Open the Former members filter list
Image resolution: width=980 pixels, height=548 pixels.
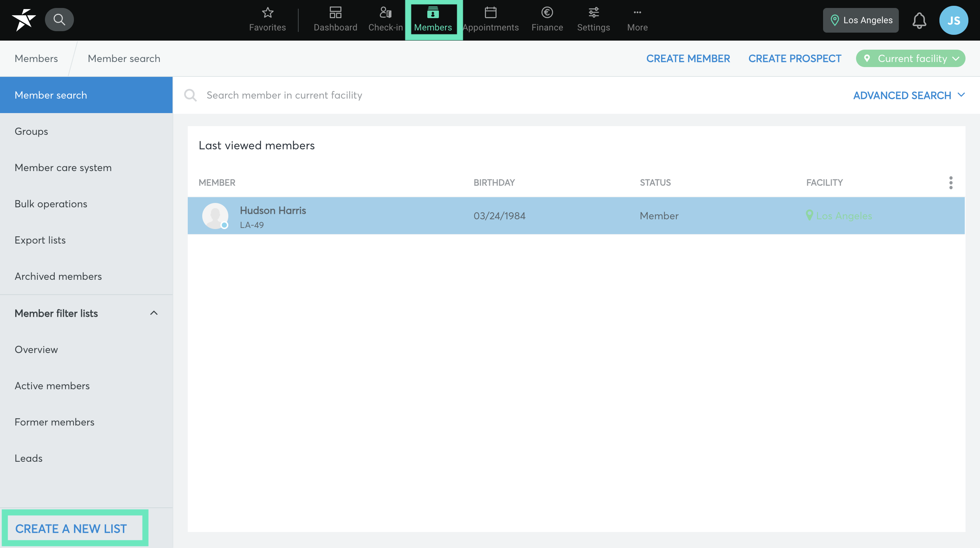coord(86,422)
